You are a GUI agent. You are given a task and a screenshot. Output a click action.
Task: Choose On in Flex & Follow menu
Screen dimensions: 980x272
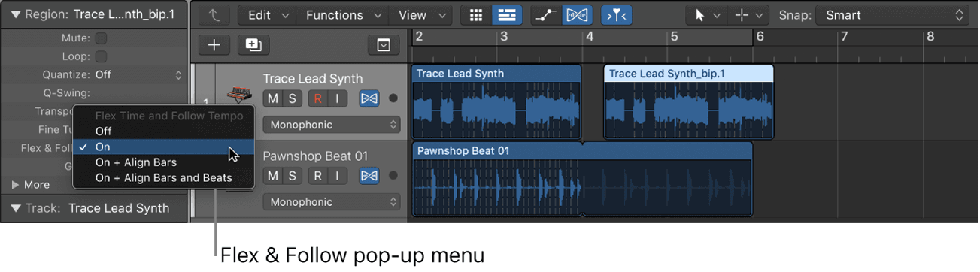coord(163,147)
